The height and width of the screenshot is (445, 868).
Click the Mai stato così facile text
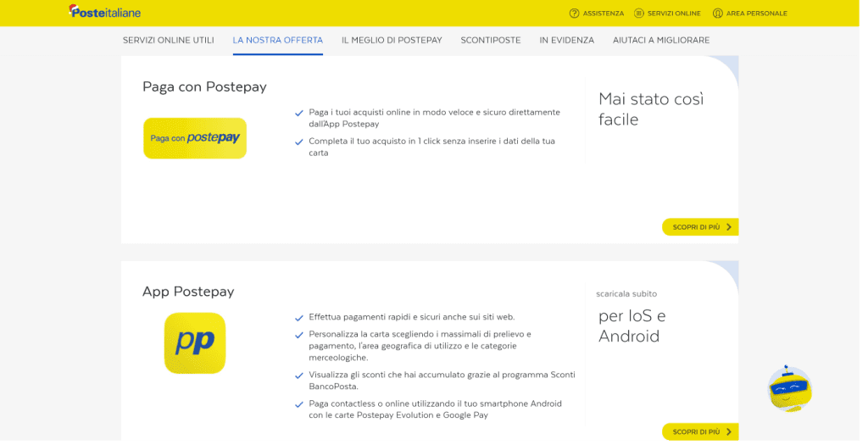[651, 109]
